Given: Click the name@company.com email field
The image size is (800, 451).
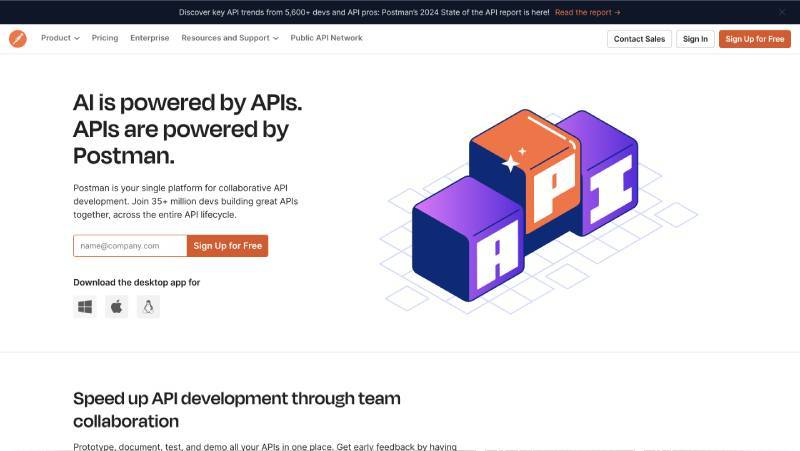Looking at the screenshot, I should tap(130, 246).
